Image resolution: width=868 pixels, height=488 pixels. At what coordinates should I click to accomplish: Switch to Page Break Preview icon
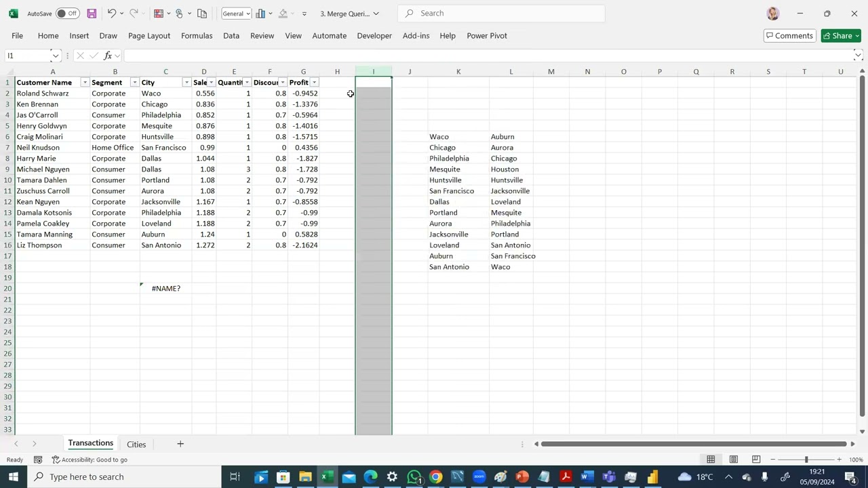756,460
